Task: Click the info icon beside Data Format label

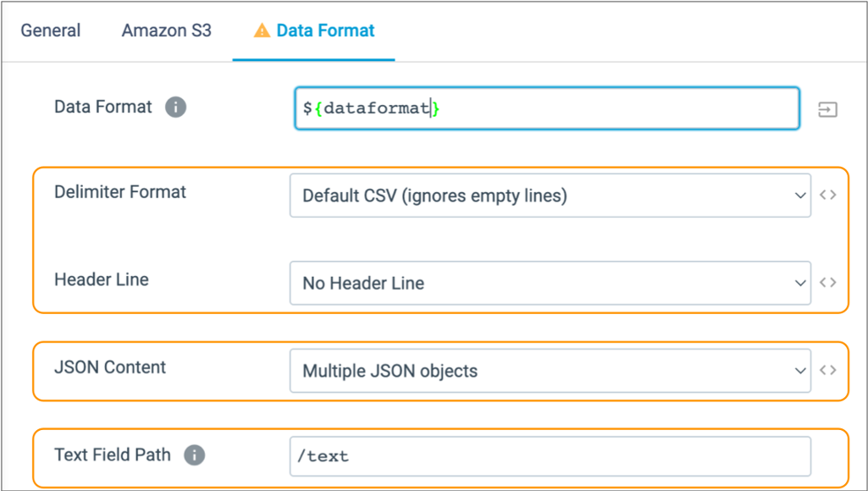Action: pos(175,107)
